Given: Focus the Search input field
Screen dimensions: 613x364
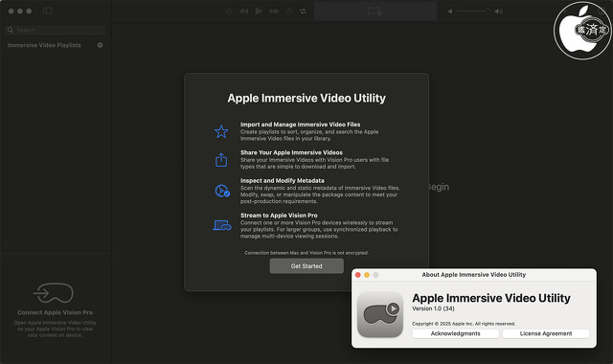Looking at the screenshot, I should [56, 30].
